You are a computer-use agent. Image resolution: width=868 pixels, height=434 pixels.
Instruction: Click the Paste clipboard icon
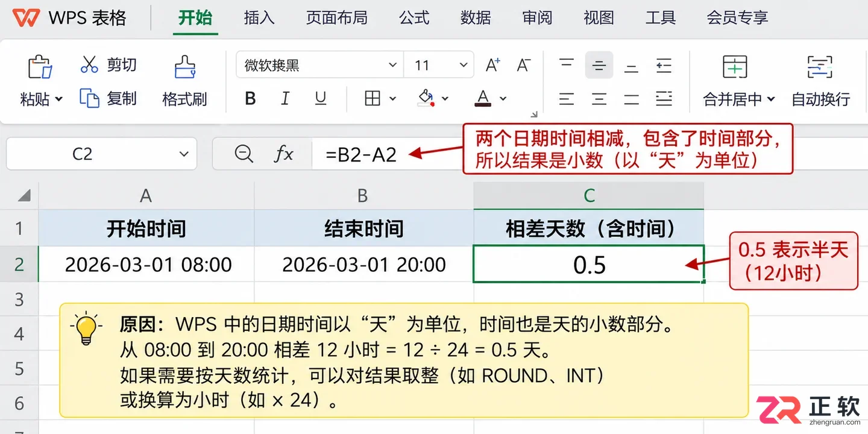pos(40,66)
